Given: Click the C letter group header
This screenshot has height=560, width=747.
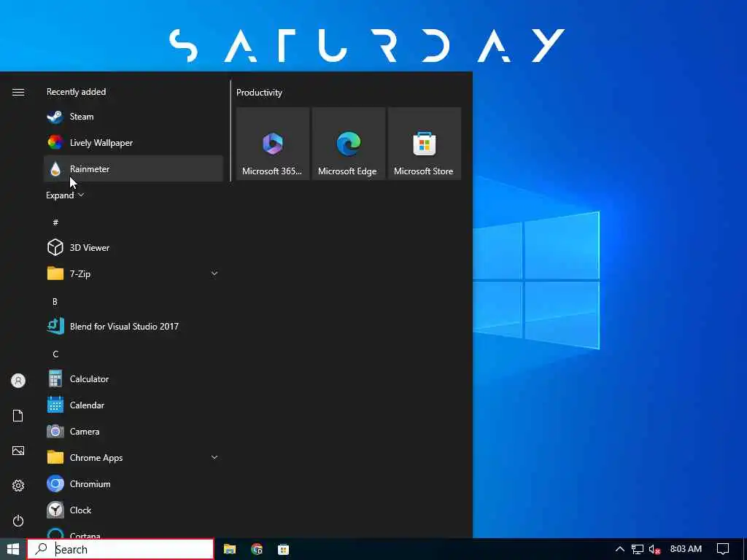Looking at the screenshot, I should coord(55,354).
